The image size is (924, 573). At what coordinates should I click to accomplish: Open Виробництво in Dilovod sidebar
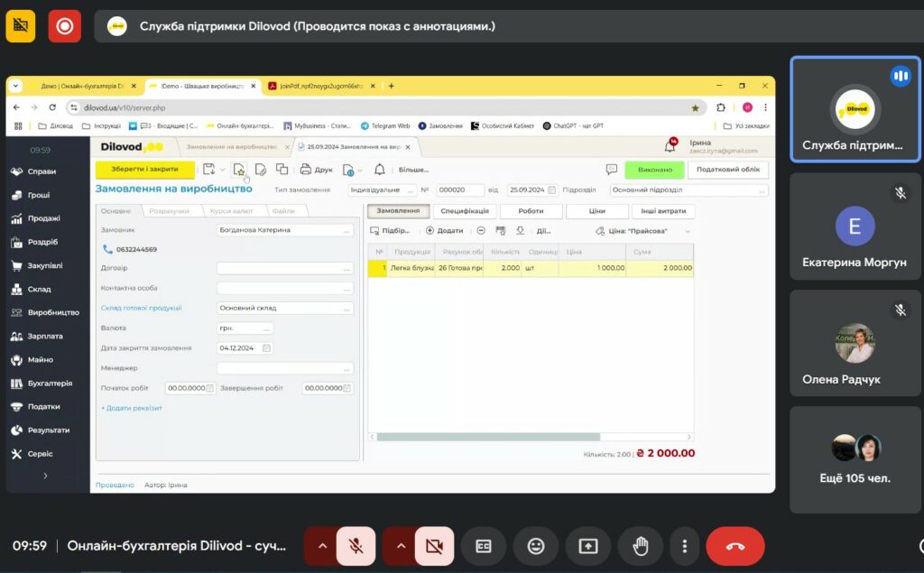click(45, 312)
